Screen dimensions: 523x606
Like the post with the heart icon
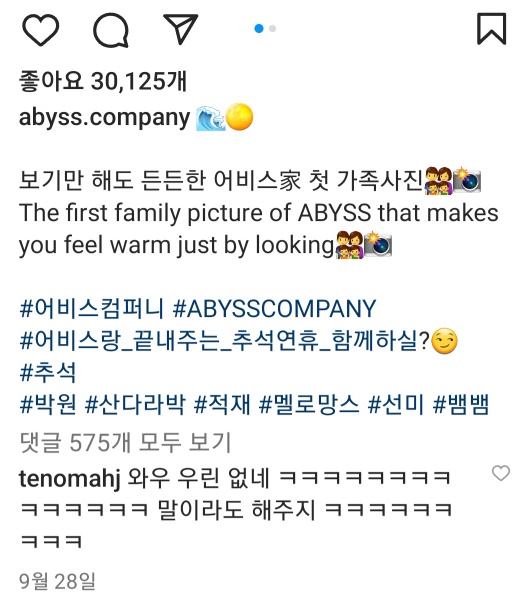pyautogui.click(x=40, y=30)
